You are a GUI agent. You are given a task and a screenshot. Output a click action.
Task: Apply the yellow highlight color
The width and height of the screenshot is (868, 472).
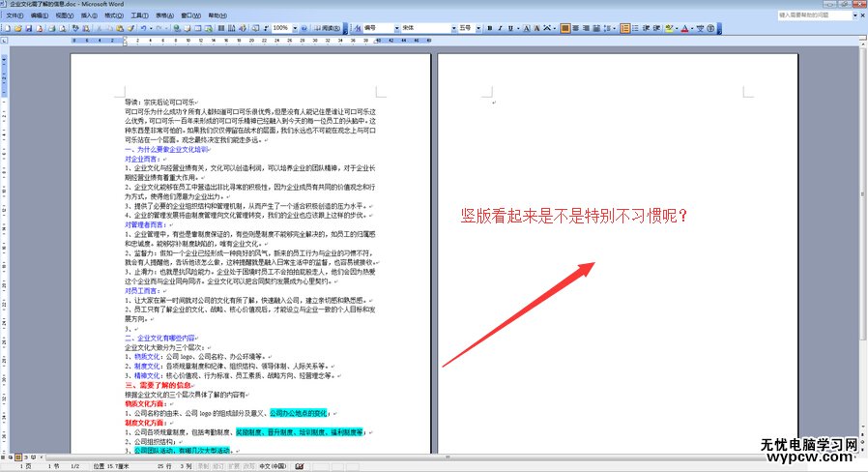(x=668, y=28)
